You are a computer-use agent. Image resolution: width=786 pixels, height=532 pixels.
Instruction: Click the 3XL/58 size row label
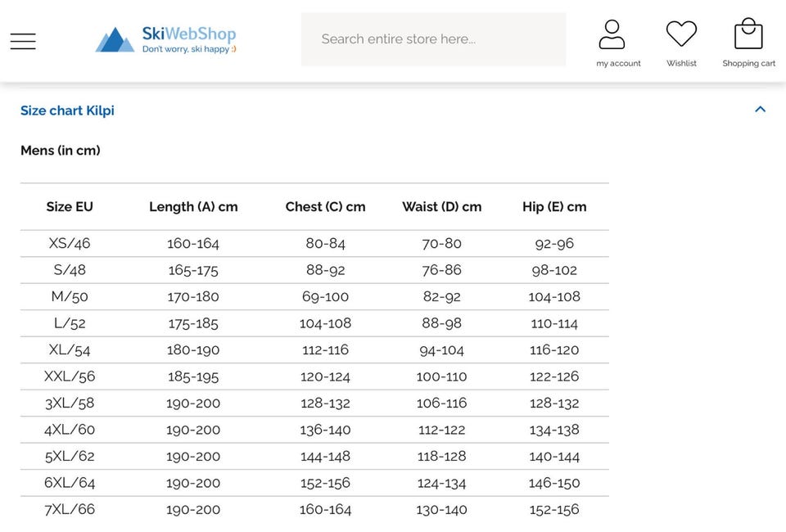70,404
